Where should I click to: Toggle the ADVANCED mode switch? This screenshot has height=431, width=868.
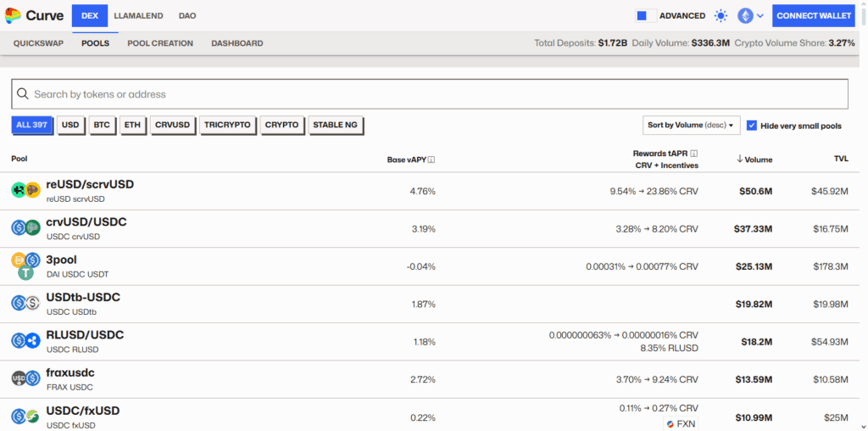pyautogui.click(x=645, y=16)
